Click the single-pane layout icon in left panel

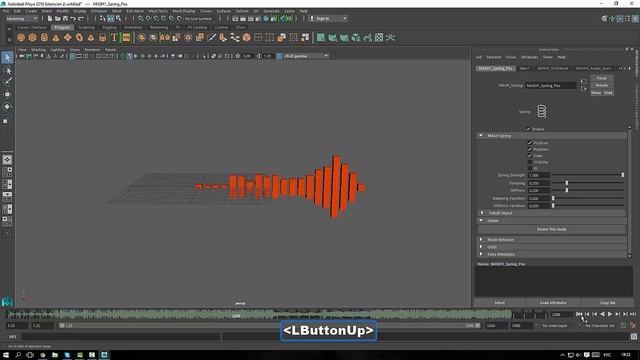pos(7,160)
